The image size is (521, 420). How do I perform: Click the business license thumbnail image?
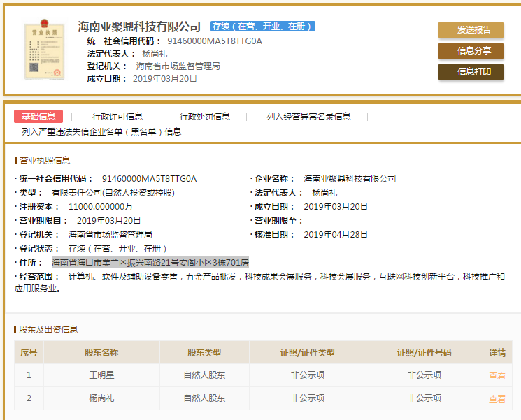pos(44,51)
